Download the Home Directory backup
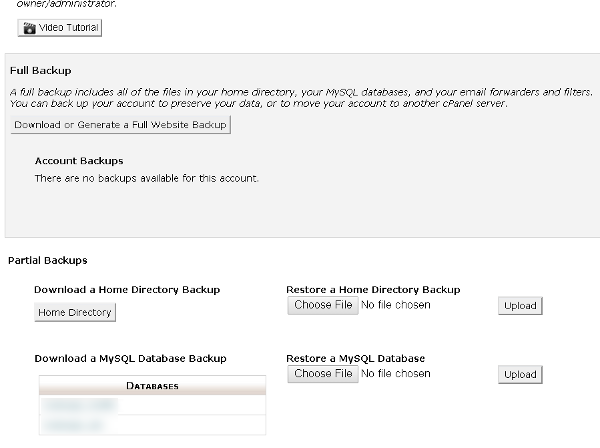600x448 pixels. tap(75, 313)
